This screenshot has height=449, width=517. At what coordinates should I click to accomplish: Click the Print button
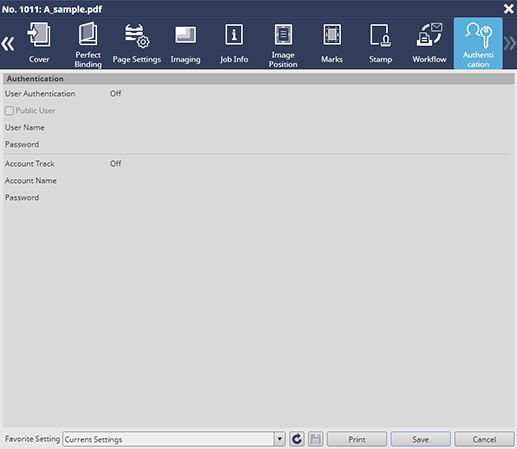pos(357,439)
